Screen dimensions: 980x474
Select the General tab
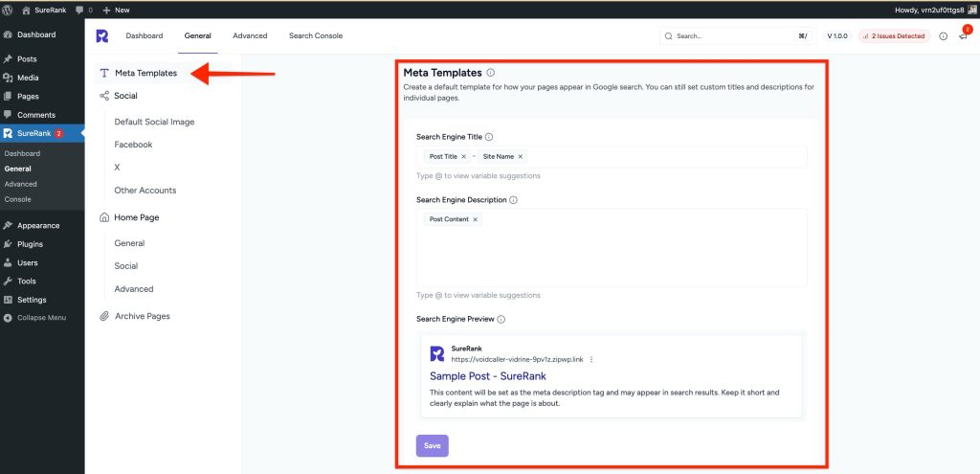pos(197,36)
